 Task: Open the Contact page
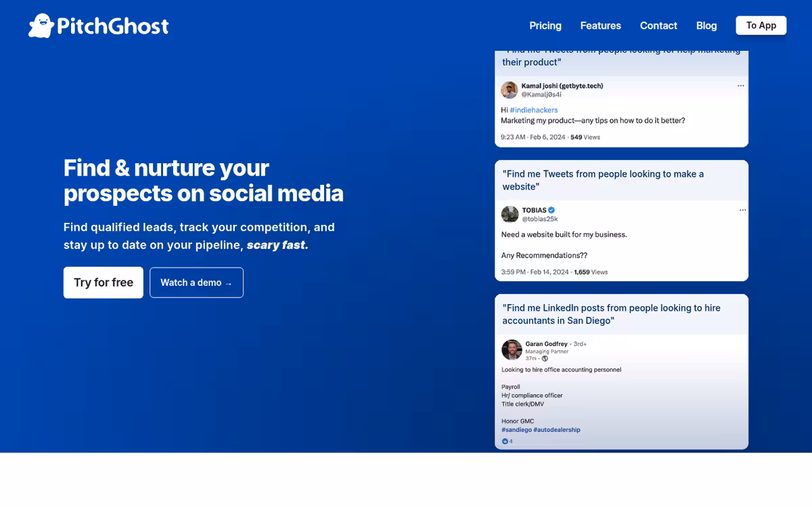[x=658, y=26]
